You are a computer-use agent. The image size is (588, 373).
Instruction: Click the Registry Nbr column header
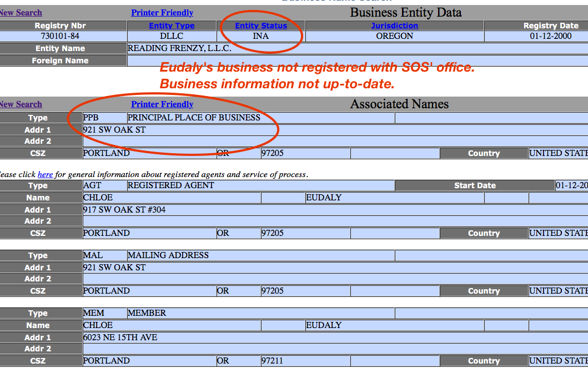tap(60, 26)
